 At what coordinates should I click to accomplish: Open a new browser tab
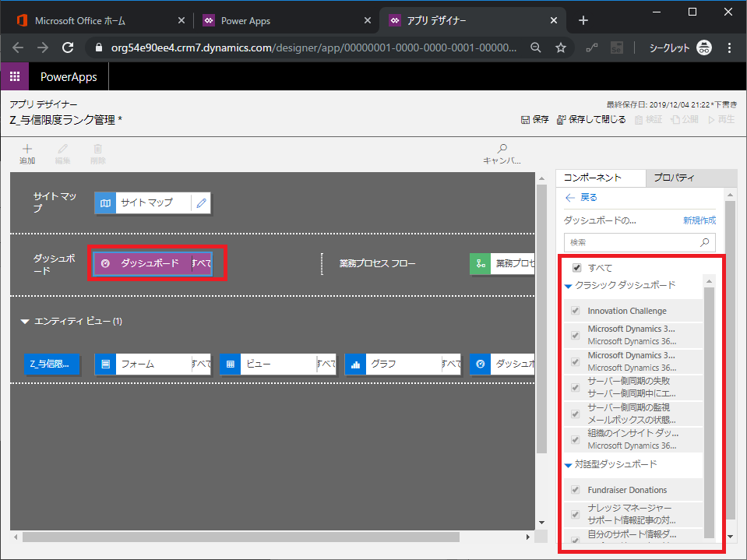click(583, 20)
